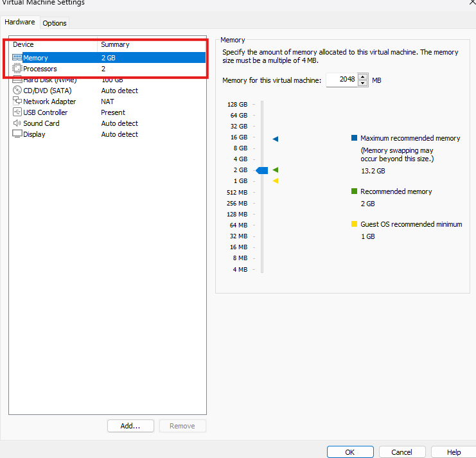Click the 128 GB slider label
Screen dimensions: 476x458
[x=237, y=105]
